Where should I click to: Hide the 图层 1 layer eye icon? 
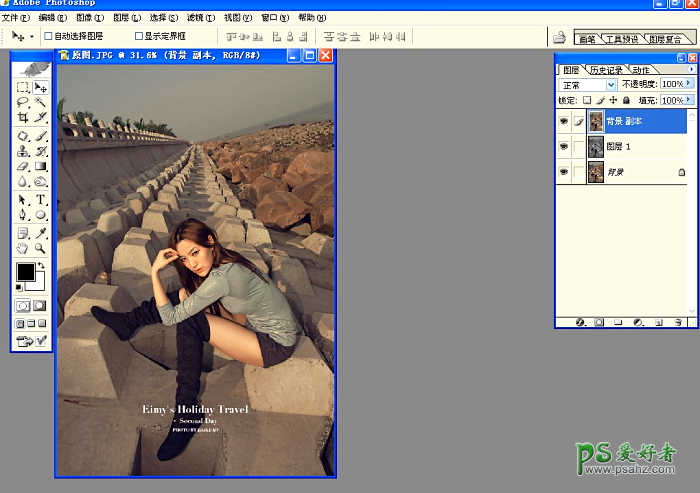point(564,147)
